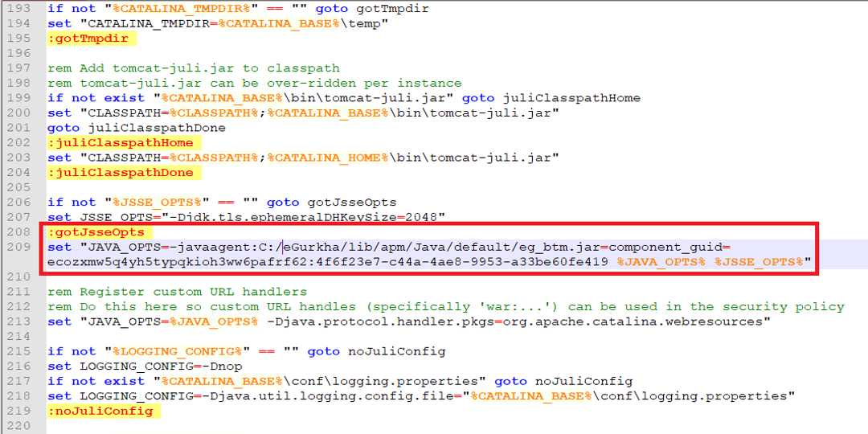Click "goto gotTmpdir" on line 193
This screenshot has width=868, height=434.
[372, 8]
